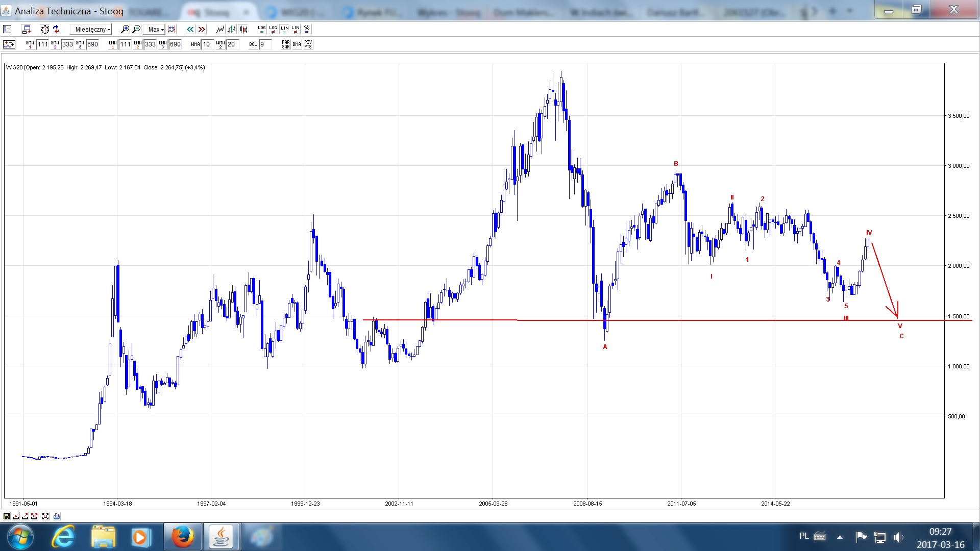
Task: Click the zoom out magnifier icon
Action: click(x=136, y=30)
